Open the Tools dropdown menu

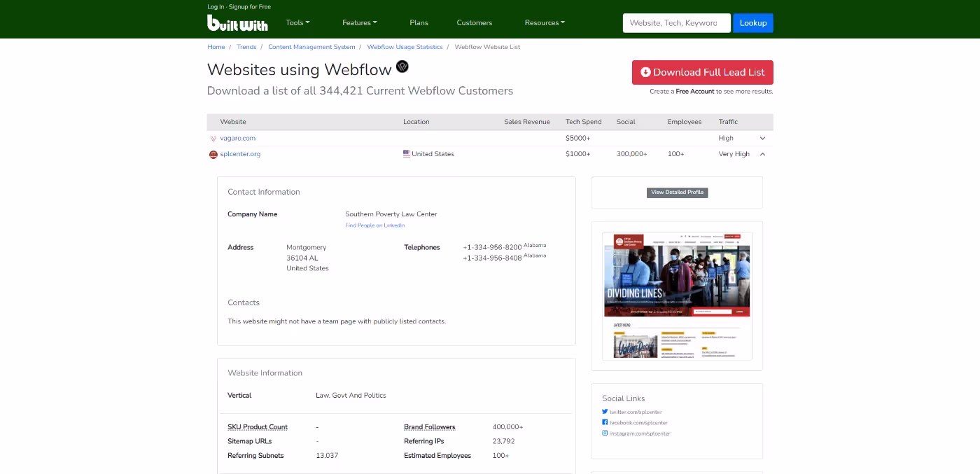(x=297, y=23)
